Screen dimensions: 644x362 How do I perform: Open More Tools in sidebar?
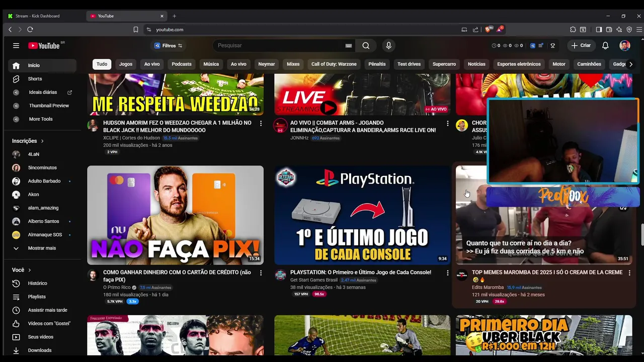(40, 119)
